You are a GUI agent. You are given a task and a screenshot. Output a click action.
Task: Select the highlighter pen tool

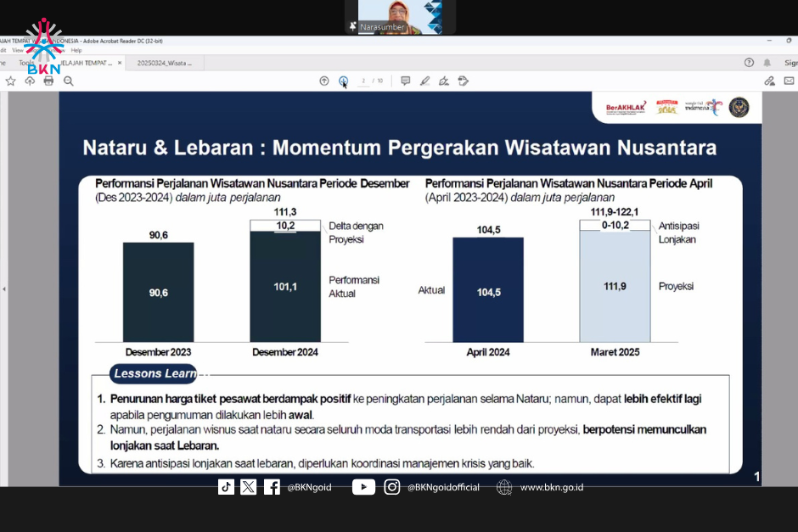pos(424,81)
